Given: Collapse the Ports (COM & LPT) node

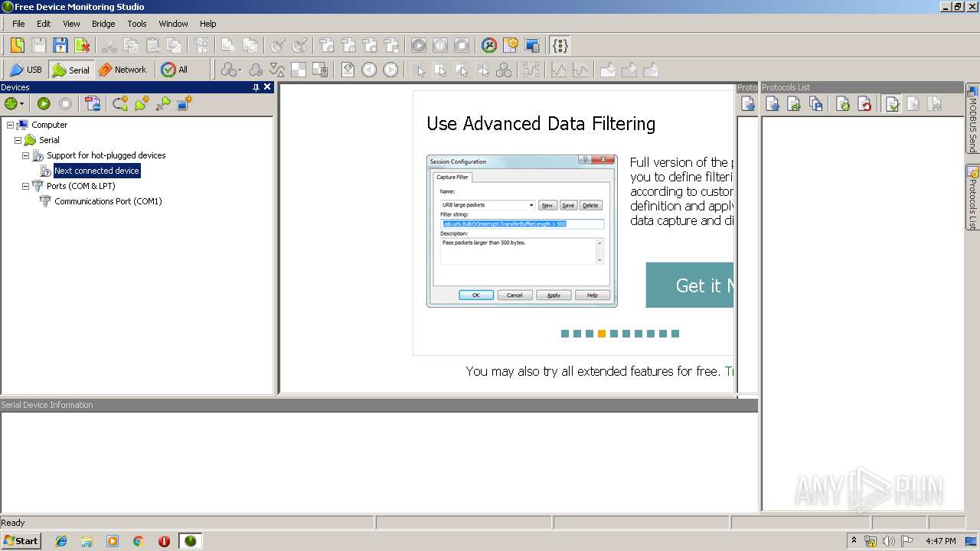Looking at the screenshot, I should pyautogui.click(x=25, y=186).
